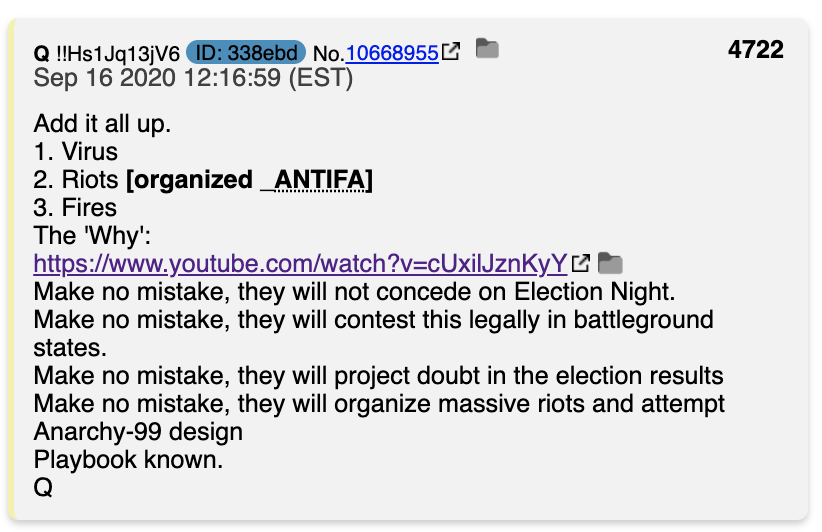Click the tripcode !!Hs1Jq13jV6
Viewport: 822px width, 532px height.
117,53
